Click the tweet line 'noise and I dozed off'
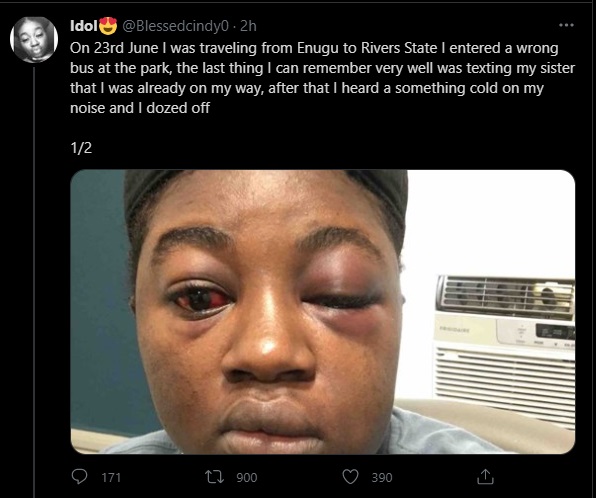The height and width of the screenshot is (498, 596). [140, 108]
